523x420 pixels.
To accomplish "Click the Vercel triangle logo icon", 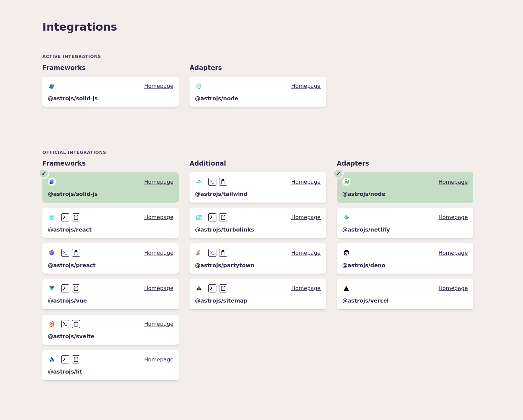I will (346, 288).
